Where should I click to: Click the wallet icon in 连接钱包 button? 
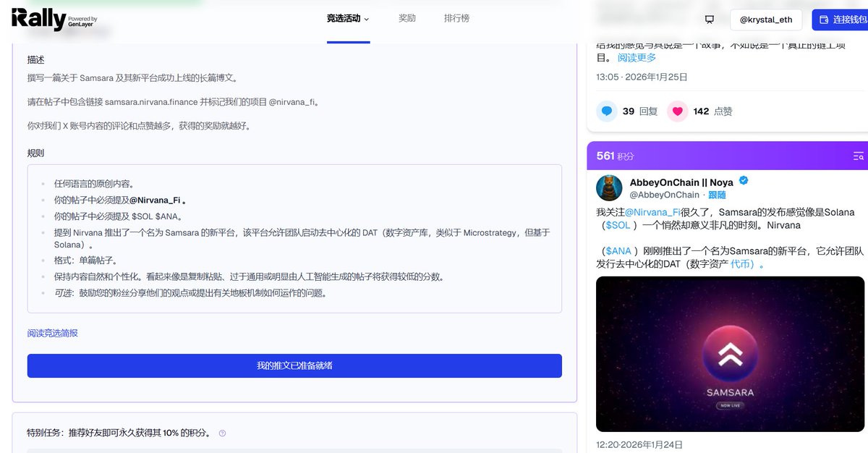pyautogui.click(x=823, y=20)
